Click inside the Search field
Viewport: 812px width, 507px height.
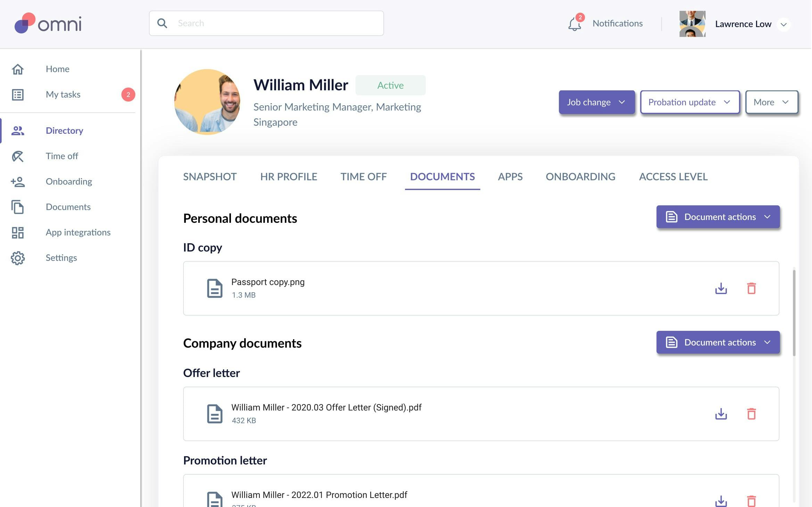coord(266,23)
